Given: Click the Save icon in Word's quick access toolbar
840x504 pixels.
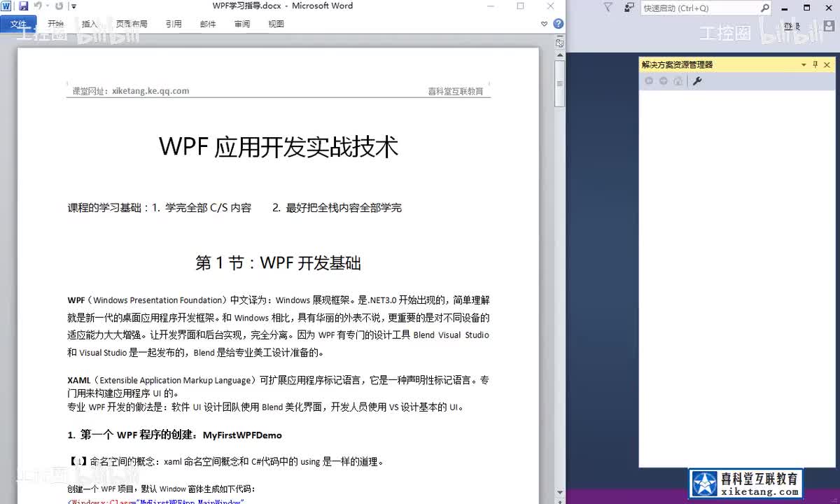Looking at the screenshot, I should click(23, 6).
